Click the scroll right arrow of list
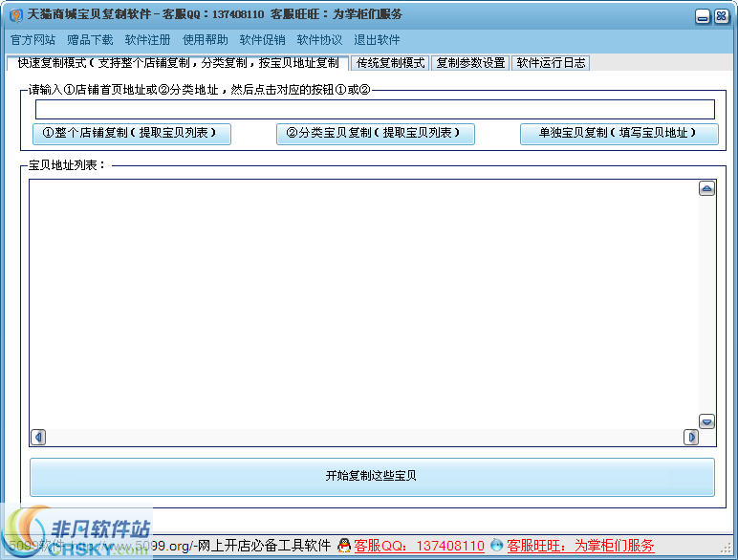 pos(691,437)
